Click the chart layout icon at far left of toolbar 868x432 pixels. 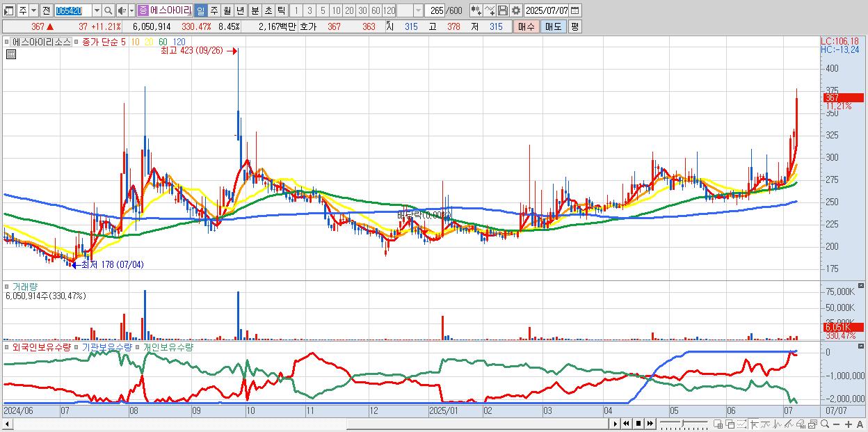pos(9,10)
